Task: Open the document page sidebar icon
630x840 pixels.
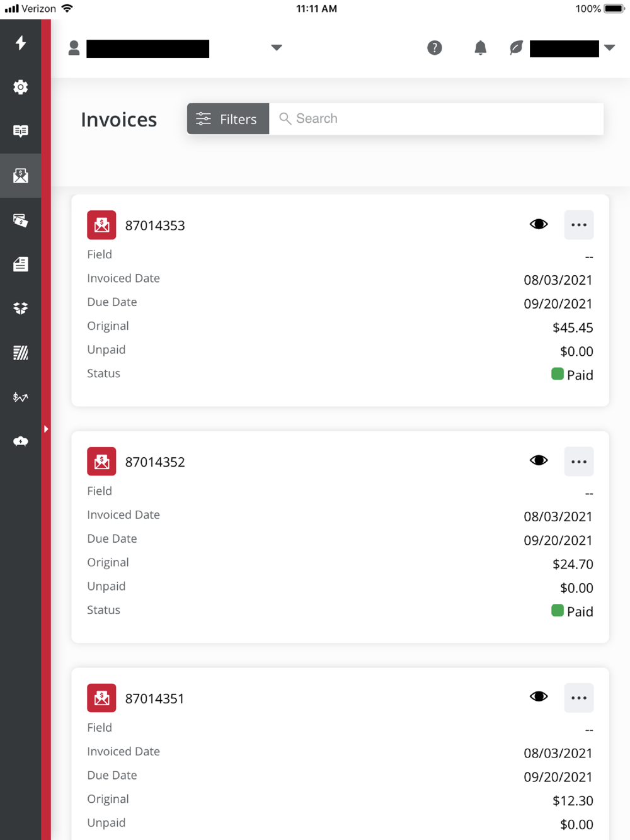Action: pos(21,264)
